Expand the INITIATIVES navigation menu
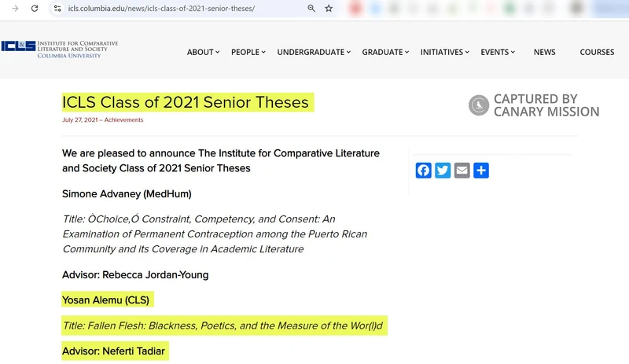Image resolution: width=629 pixels, height=364 pixels. 444,52
